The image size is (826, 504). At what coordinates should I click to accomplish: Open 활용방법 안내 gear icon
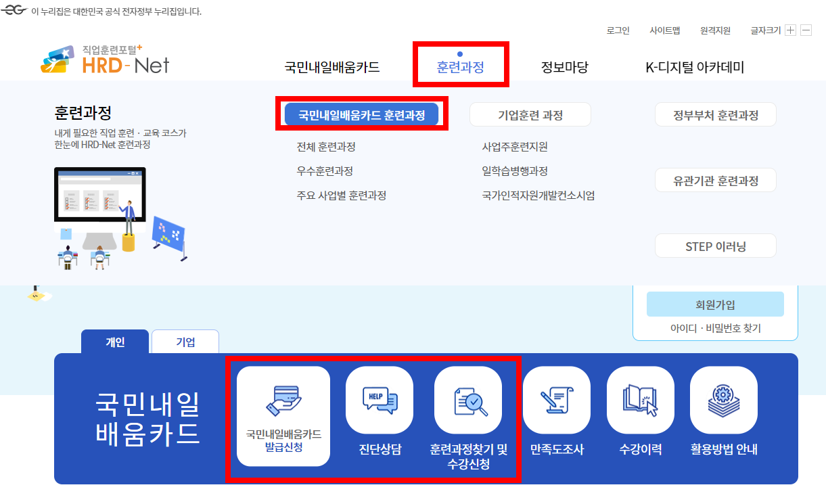point(724,400)
